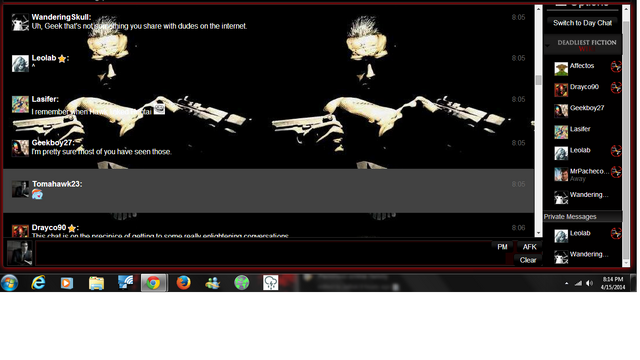The height and width of the screenshot is (360, 640).
Task: Select Geekboy27 in the user list
Action: (x=587, y=108)
